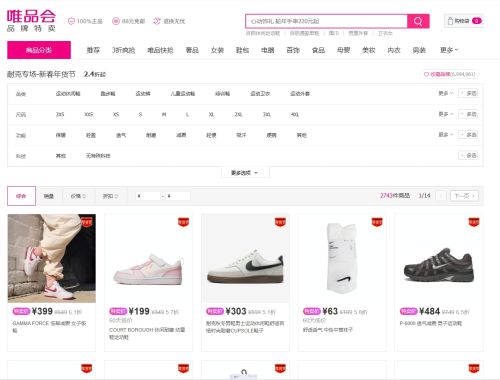Click the heart 收藏品牌 favorite brand icon
This screenshot has width=500, height=380.
(x=426, y=74)
